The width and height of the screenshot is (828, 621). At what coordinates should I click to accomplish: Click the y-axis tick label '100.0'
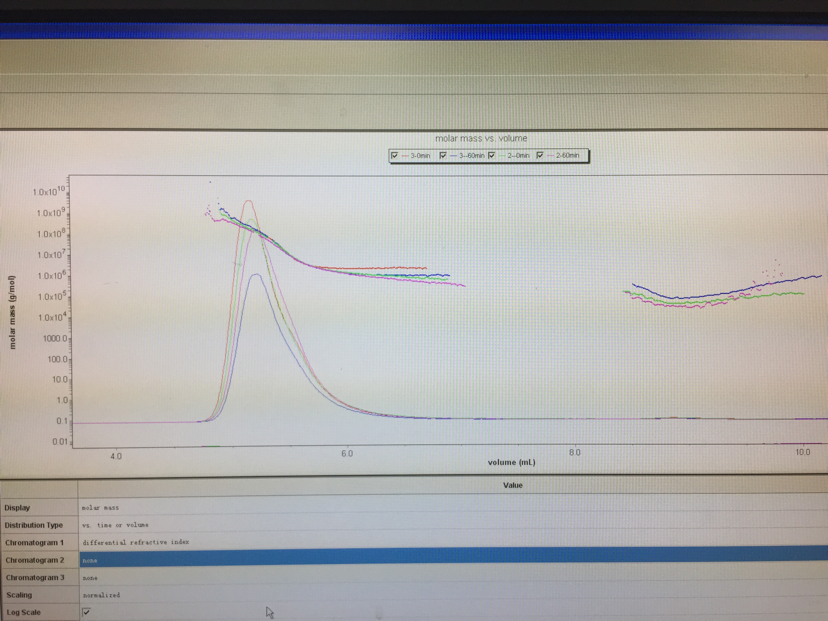(58, 359)
